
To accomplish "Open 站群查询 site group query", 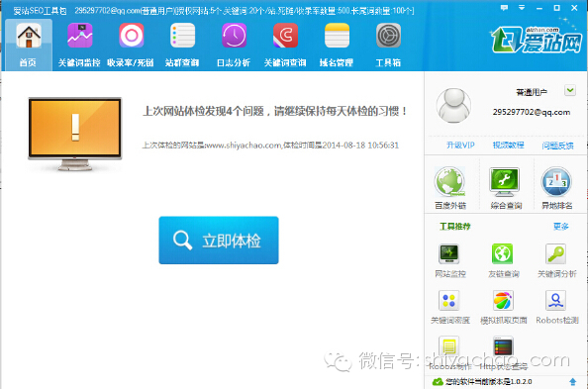I will [x=182, y=45].
